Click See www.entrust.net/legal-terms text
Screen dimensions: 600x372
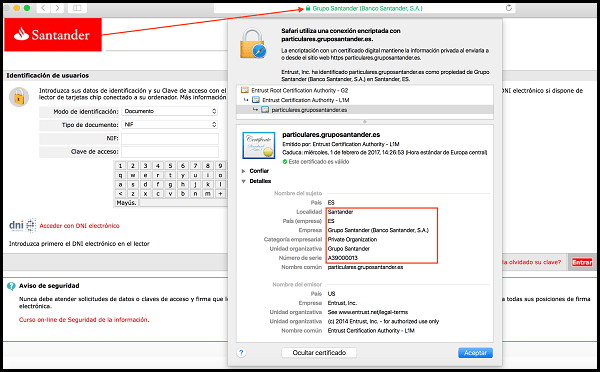(x=368, y=312)
